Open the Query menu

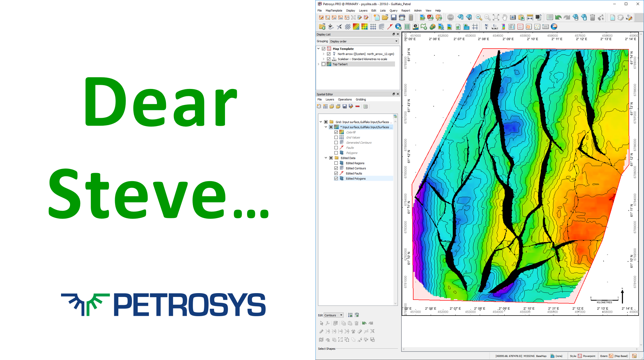pos(393,11)
